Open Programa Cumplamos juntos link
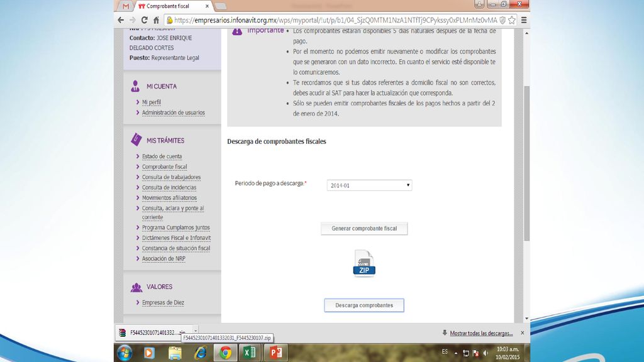The image size is (644, 362). click(x=176, y=228)
